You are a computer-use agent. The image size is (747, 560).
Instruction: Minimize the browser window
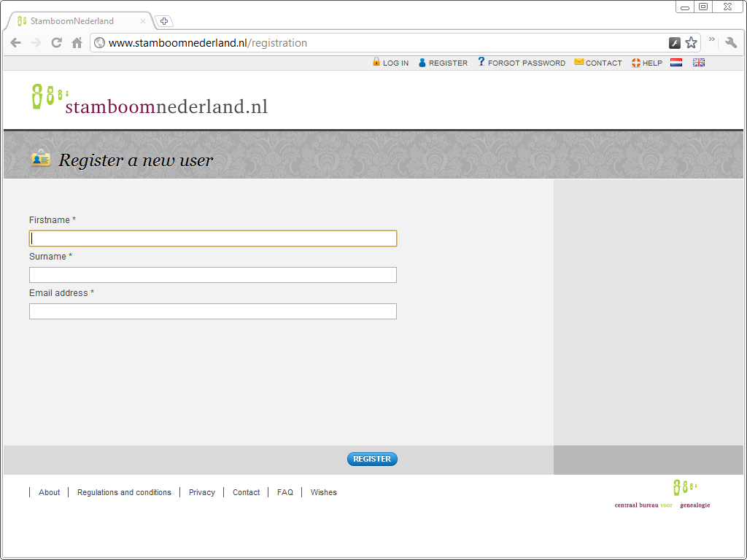[x=684, y=7]
